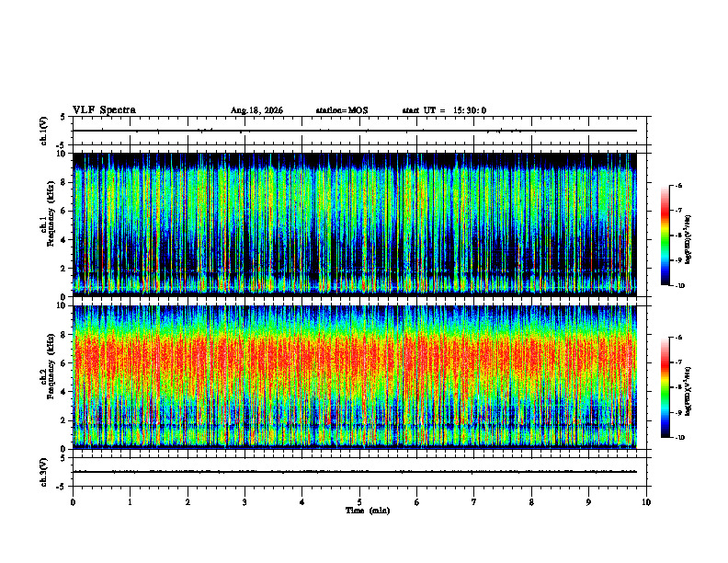Click the Time (min) axis label

(368, 511)
